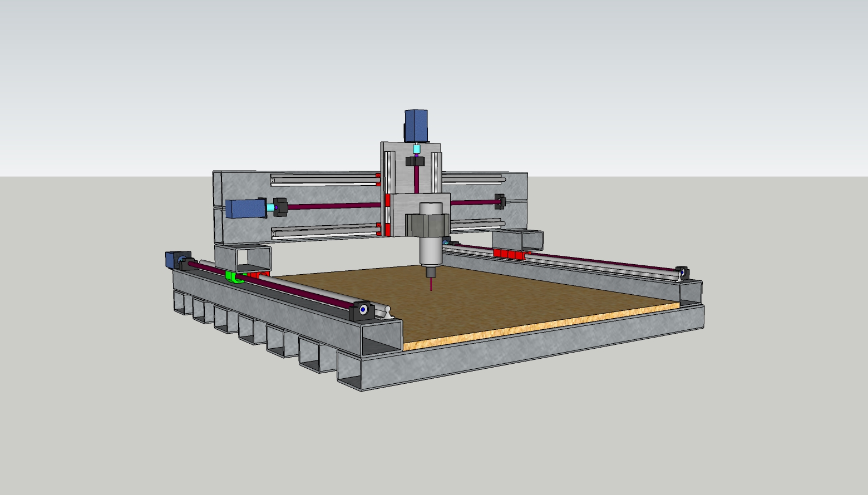Select the open-ended riser tube under gantry left
This screenshot has height=495, width=868.
pyautogui.click(x=244, y=259)
